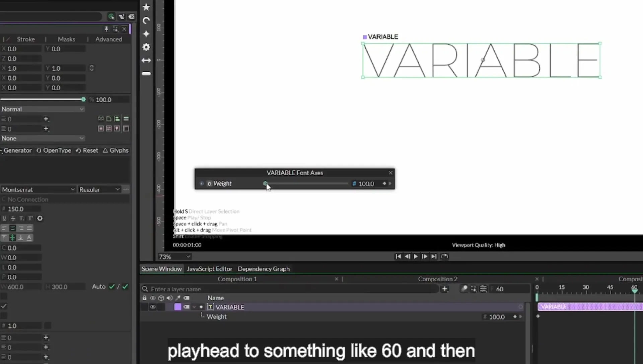Add keyframe for Weight in Font Axes
Viewport: 643px width, 364px height.
pyautogui.click(x=384, y=183)
